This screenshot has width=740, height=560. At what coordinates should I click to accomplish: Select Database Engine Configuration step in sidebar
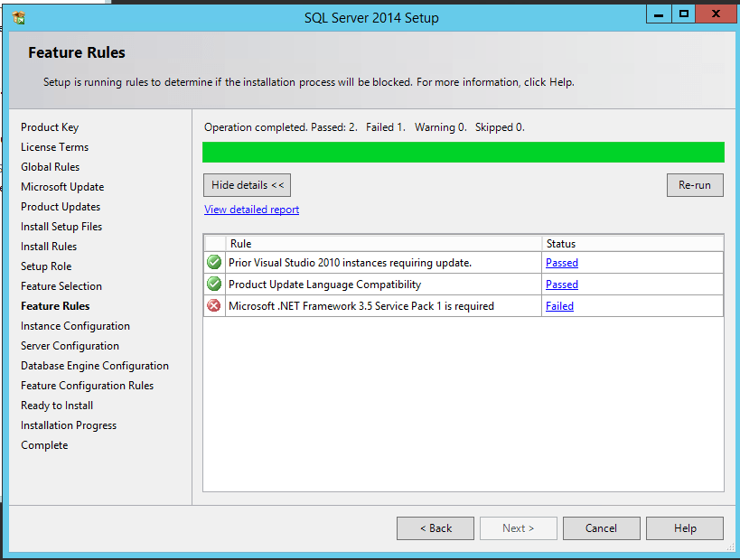[94, 366]
